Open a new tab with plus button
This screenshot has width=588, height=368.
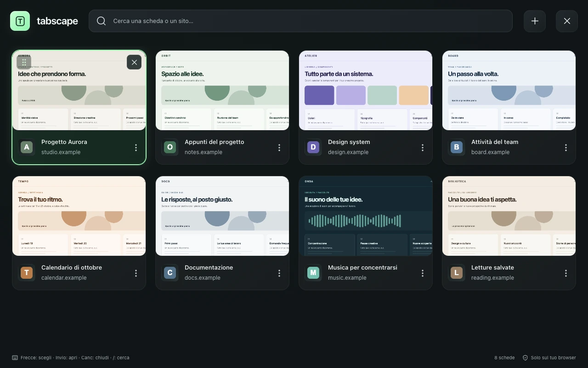point(535,21)
